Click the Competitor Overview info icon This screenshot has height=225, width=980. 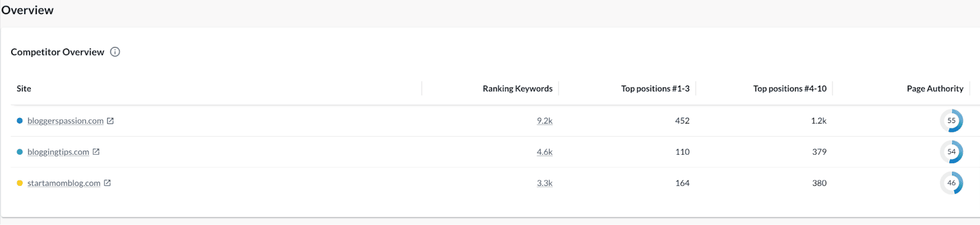tap(115, 52)
